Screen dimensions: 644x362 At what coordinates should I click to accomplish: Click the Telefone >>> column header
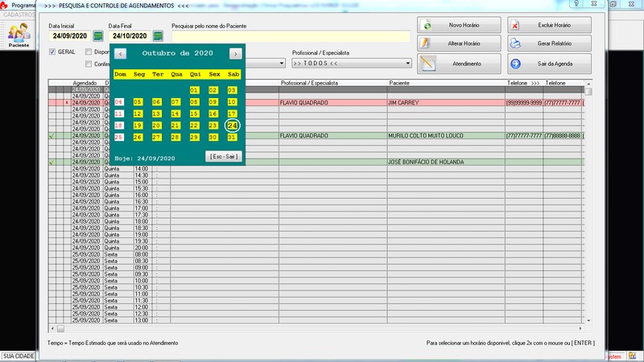point(523,83)
